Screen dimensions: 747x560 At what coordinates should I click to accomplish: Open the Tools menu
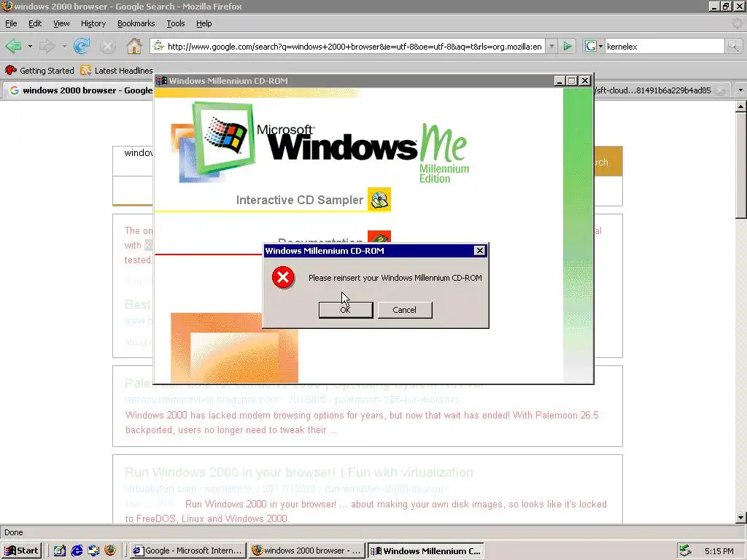175,23
